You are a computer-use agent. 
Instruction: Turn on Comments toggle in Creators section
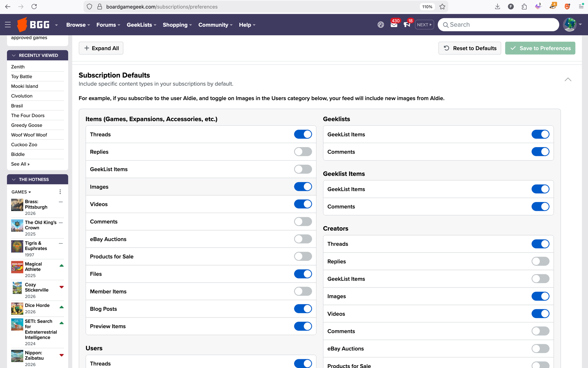click(x=540, y=331)
